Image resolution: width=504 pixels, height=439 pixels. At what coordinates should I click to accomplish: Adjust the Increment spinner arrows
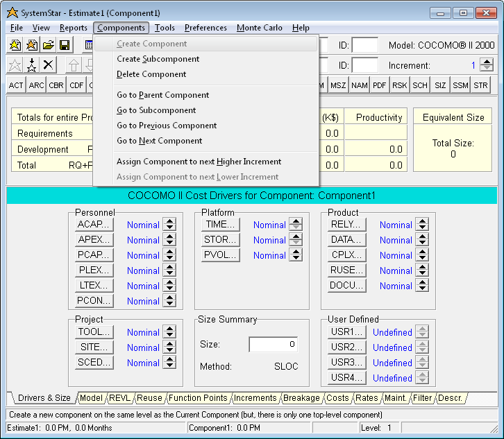pos(487,65)
